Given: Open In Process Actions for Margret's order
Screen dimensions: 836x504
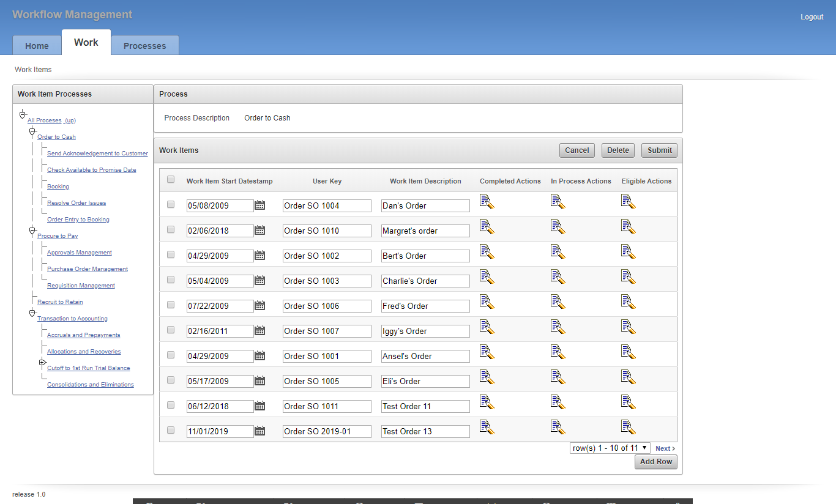Looking at the screenshot, I should tap(558, 226).
